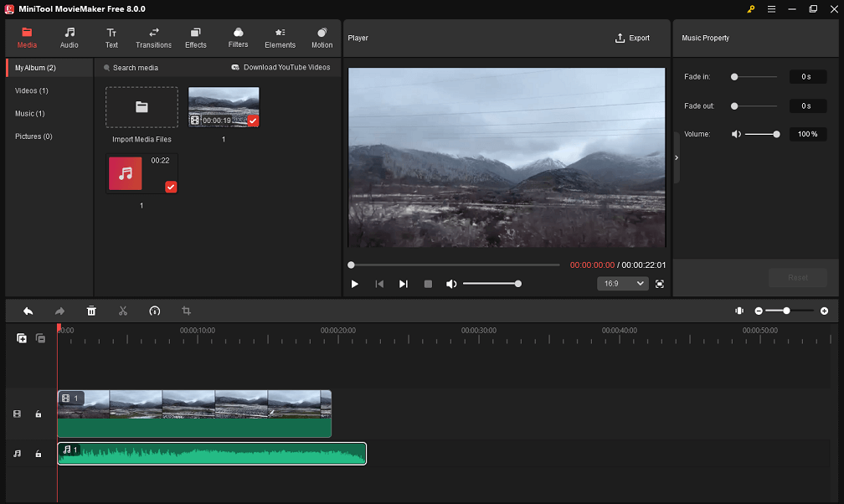The height and width of the screenshot is (504, 844).
Task: Zoom out the timeline
Action: pos(759,311)
